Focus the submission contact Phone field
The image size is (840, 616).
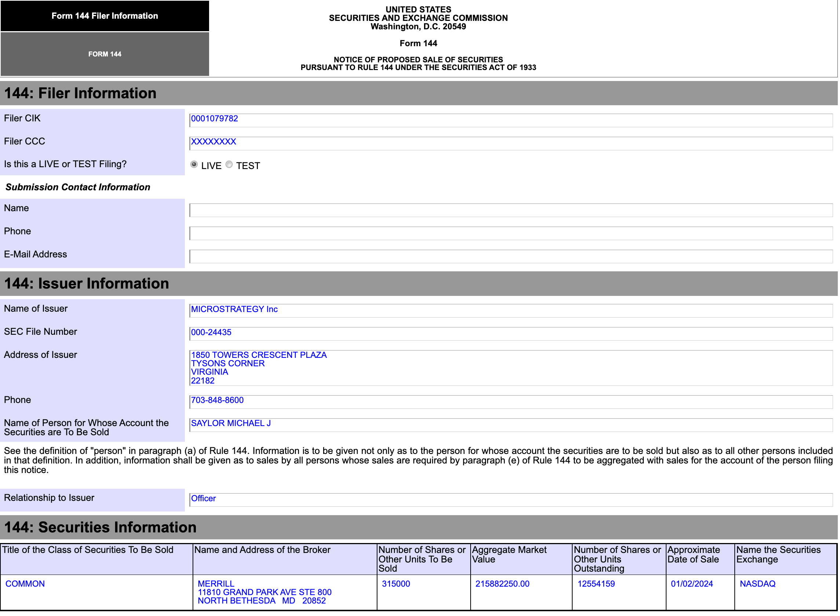click(x=511, y=234)
